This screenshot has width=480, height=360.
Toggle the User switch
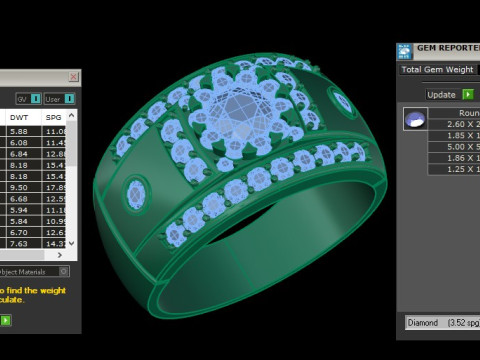point(69,99)
